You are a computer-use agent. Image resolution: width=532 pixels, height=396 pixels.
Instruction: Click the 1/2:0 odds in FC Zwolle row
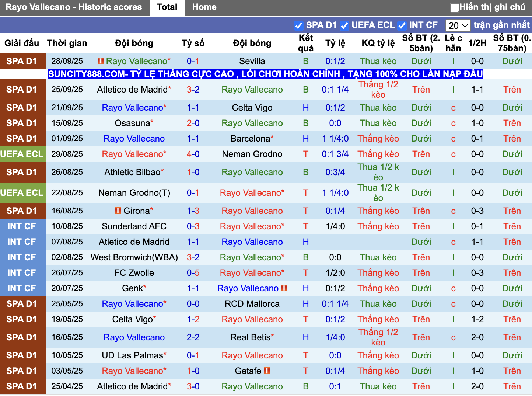[335, 273]
